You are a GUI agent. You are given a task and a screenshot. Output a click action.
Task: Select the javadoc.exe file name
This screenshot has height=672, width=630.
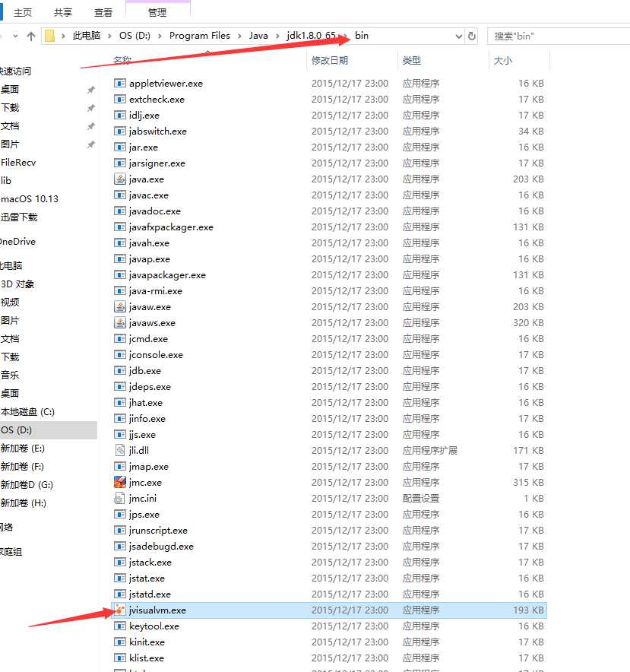155,211
